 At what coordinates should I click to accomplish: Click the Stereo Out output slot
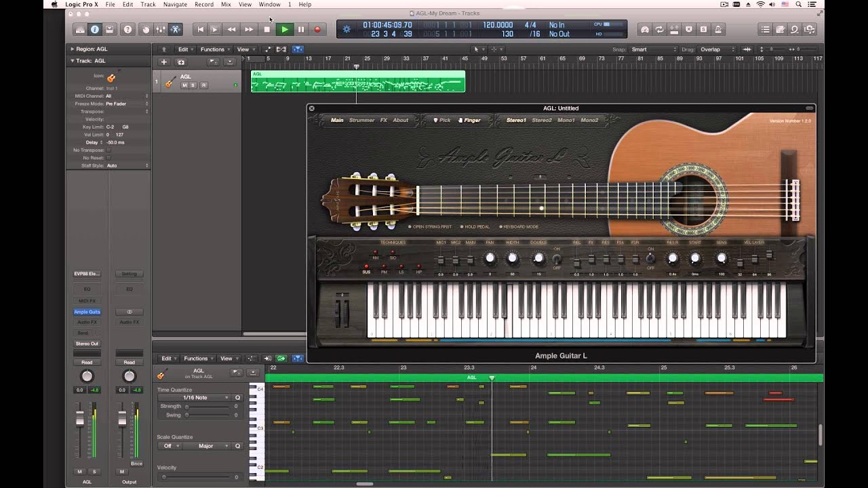pos(87,344)
